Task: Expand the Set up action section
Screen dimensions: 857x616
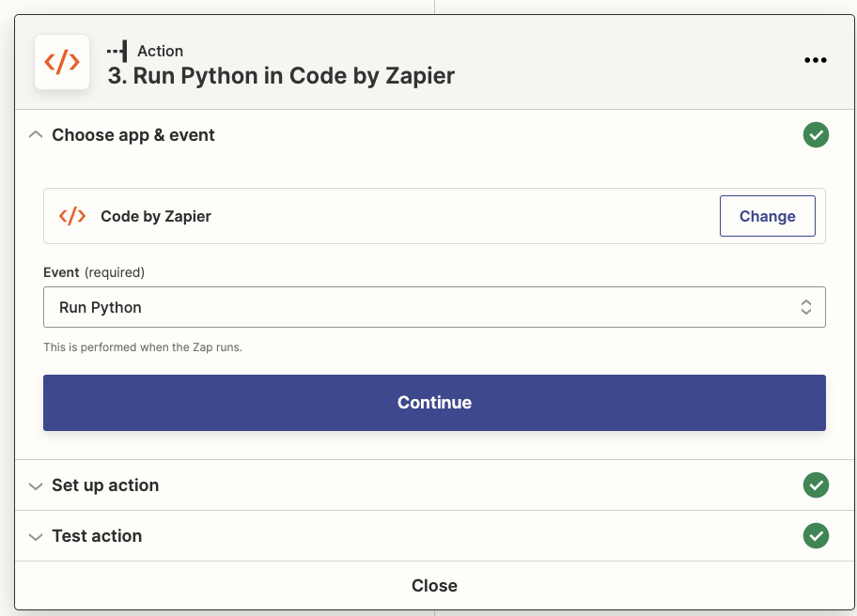Action: (36, 486)
